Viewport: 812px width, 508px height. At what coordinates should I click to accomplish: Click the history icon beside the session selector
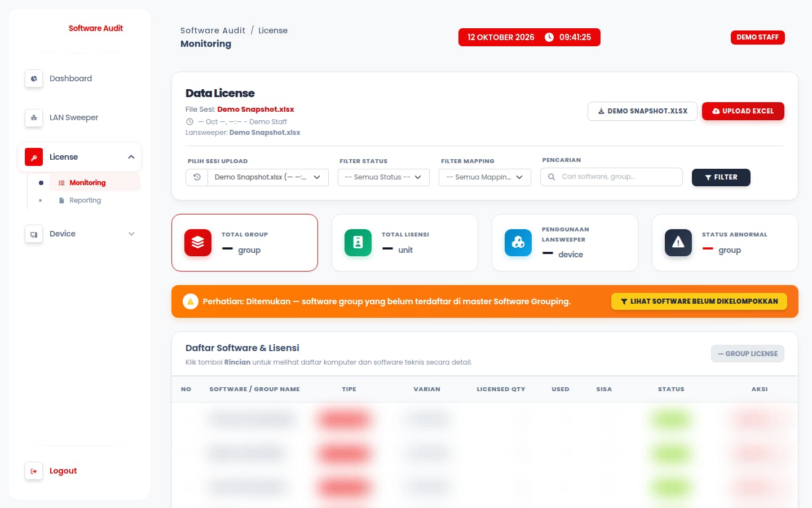(197, 177)
